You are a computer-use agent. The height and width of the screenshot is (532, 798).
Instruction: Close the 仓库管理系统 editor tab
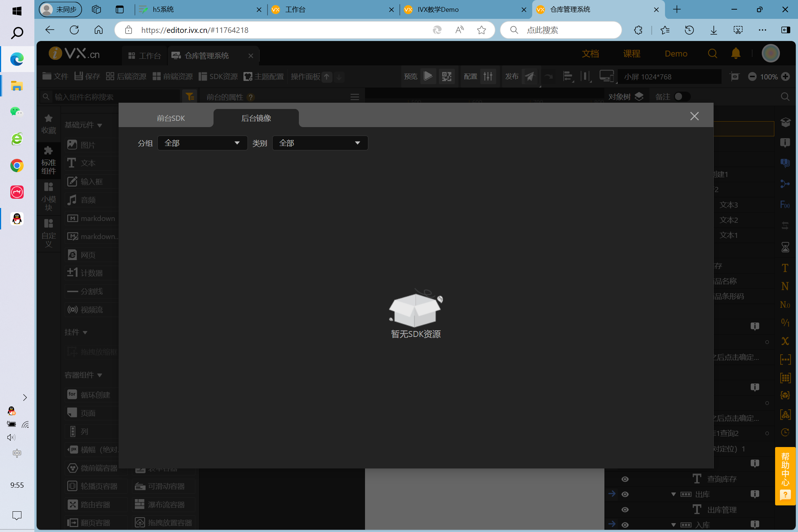coord(251,56)
